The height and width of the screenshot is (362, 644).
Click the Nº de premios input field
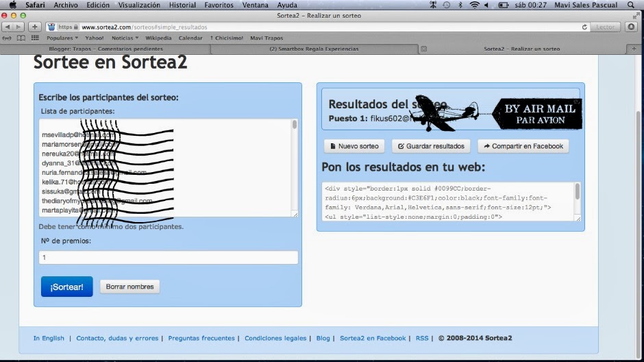(x=169, y=258)
